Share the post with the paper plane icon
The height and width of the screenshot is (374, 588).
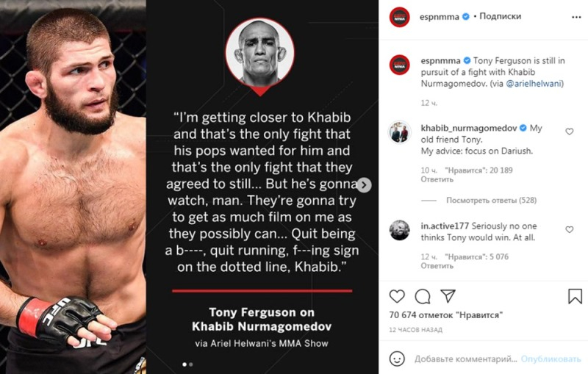[x=448, y=296]
